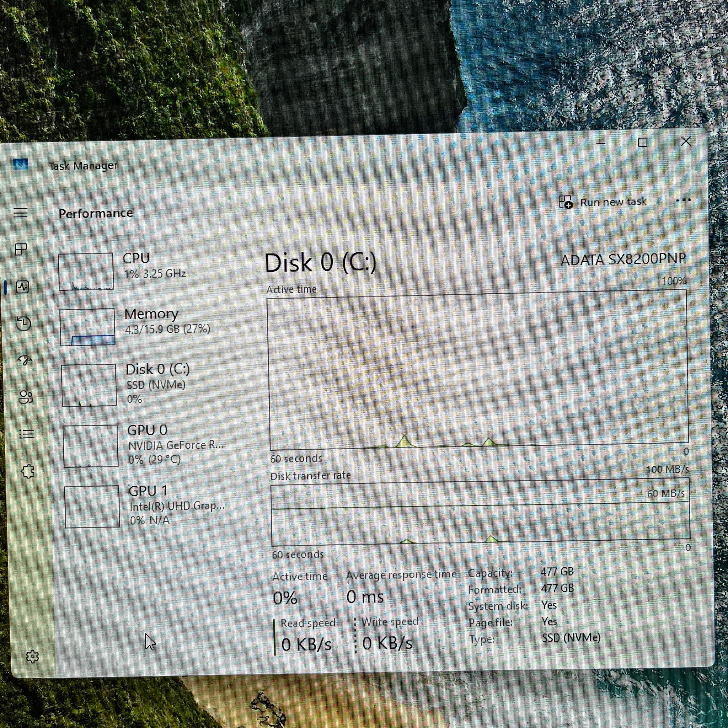
Task: Close the Task Manager window
Action: click(686, 141)
